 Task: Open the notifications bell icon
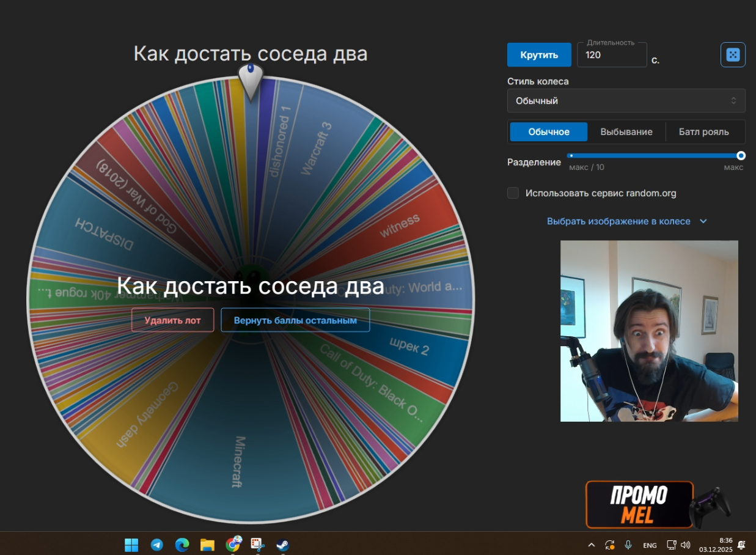(741, 545)
